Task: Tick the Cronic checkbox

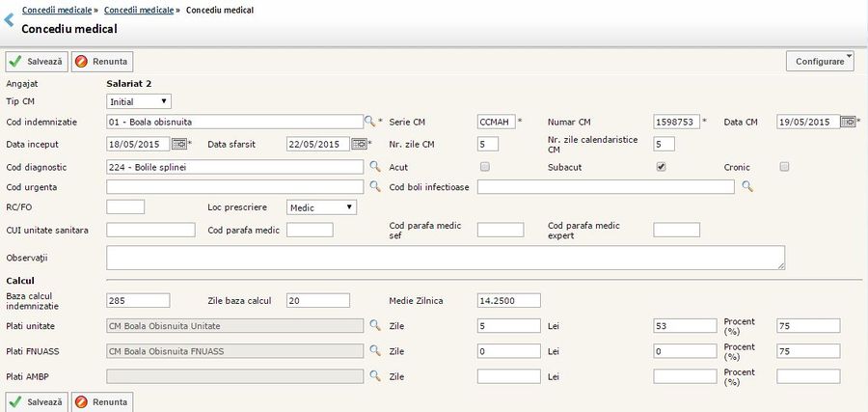Action: click(x=784, y=167)
